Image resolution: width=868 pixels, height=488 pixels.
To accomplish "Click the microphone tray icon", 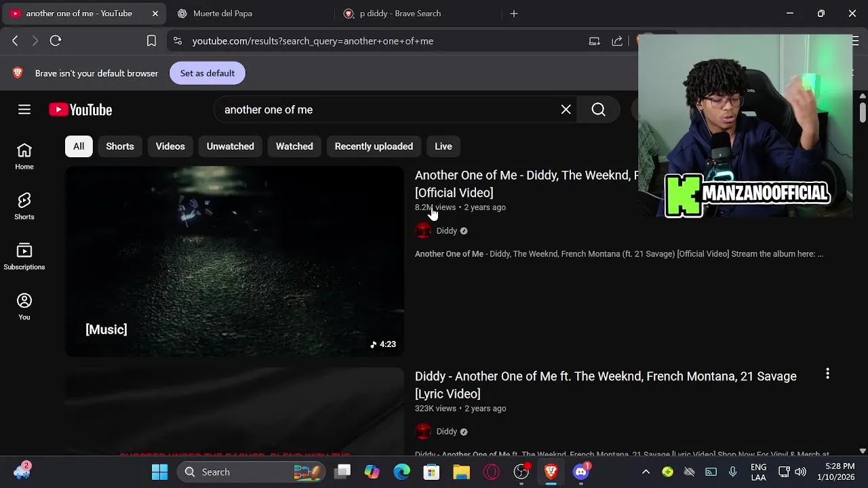I will click(x=732, y=472).
